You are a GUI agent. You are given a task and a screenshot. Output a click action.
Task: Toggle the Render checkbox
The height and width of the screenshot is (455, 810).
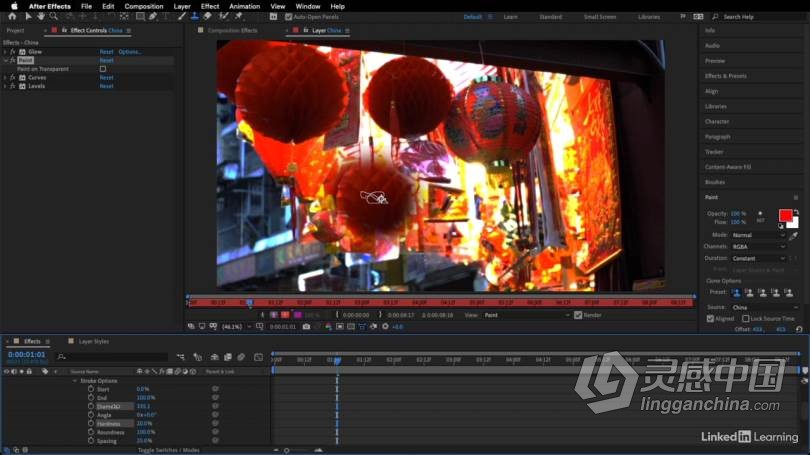(578, 315)
